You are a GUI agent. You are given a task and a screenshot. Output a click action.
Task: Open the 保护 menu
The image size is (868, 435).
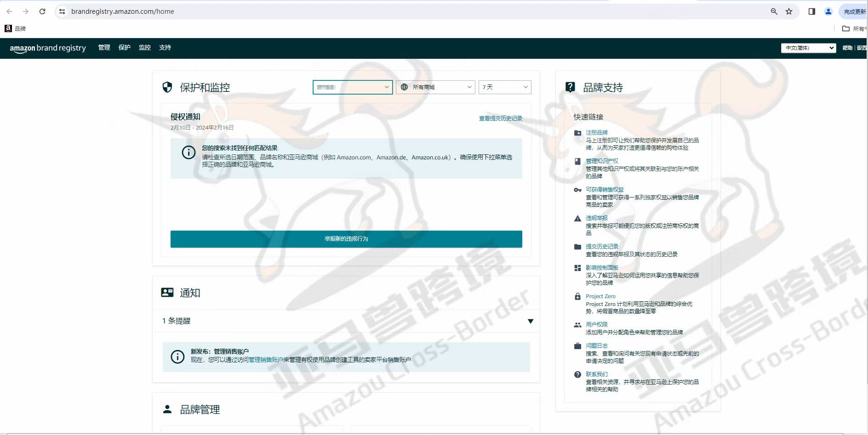point(125,48)
